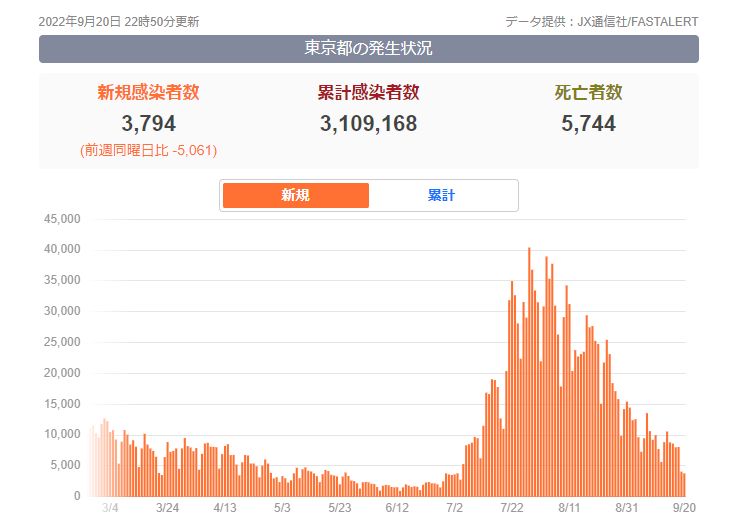739x524 pixels.
Task: Click the 5/23 x-axis date label
Action: tap(340, 508)
